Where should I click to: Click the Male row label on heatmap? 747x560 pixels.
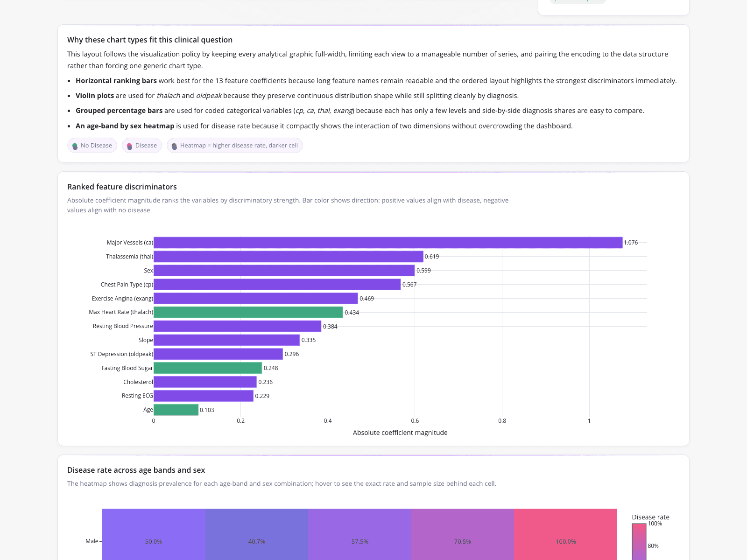click(92, 541)
